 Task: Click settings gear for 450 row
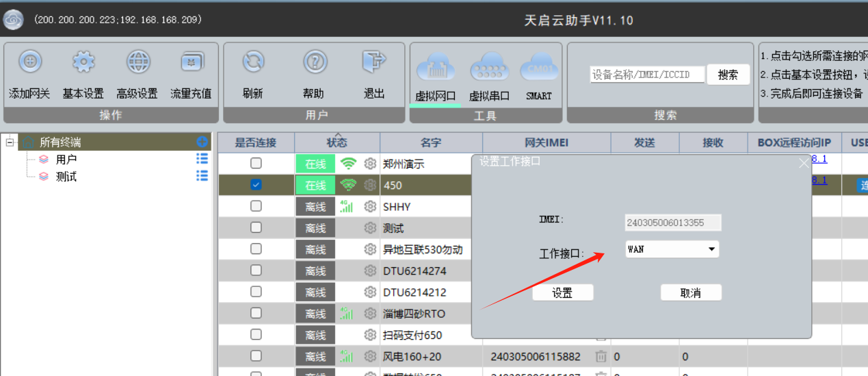coord(370,185)
